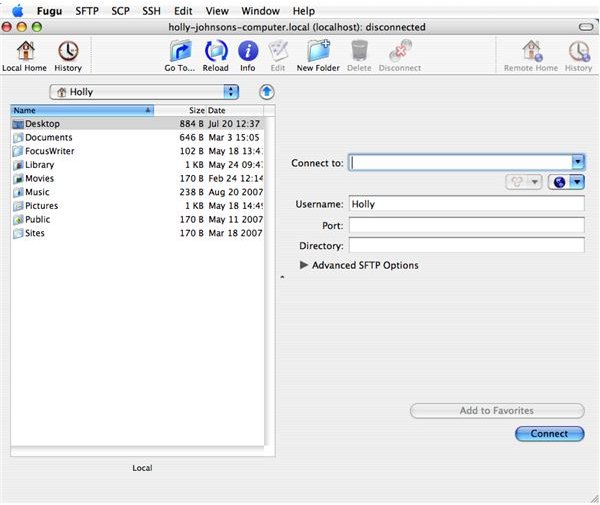
Task: Select date 'May 11 2007' of Public
Action: point(235,220)
